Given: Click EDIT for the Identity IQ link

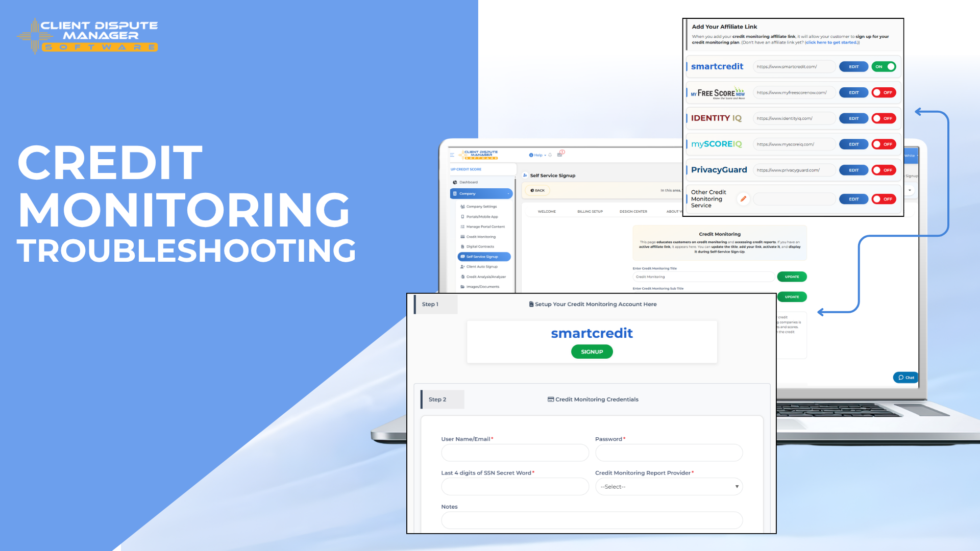Looking at the screenshot, I should pyautogui.click(x=853, y=118).
